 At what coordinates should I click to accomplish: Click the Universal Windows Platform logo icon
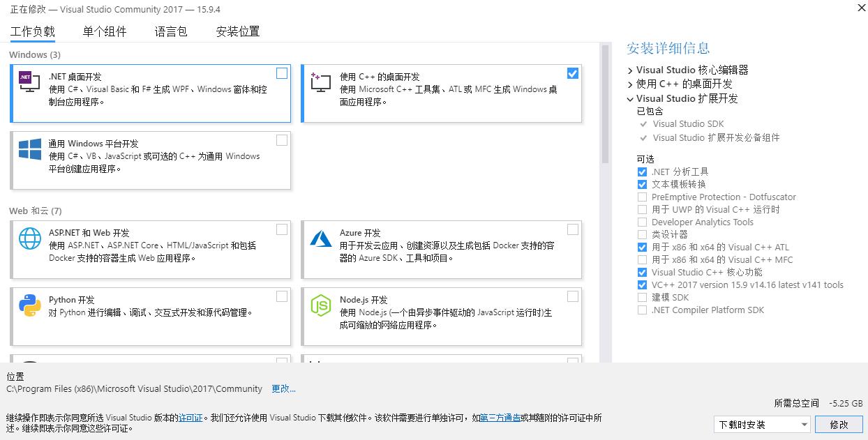29,150
